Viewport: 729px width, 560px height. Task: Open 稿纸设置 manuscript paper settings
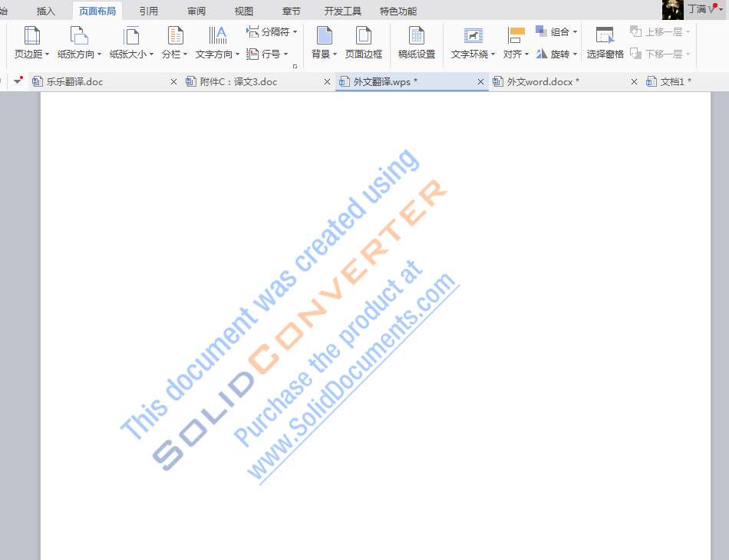tap(417, 42)
